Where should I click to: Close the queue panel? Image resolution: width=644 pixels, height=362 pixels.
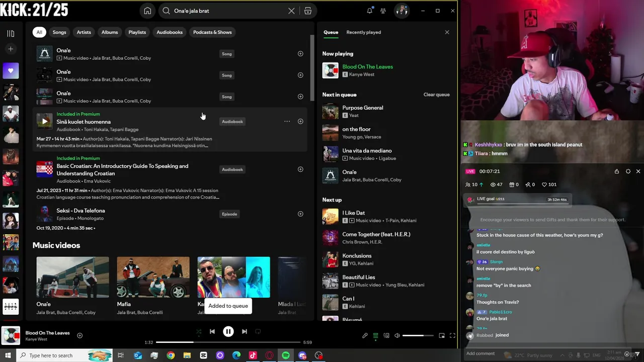coord(447,32)
